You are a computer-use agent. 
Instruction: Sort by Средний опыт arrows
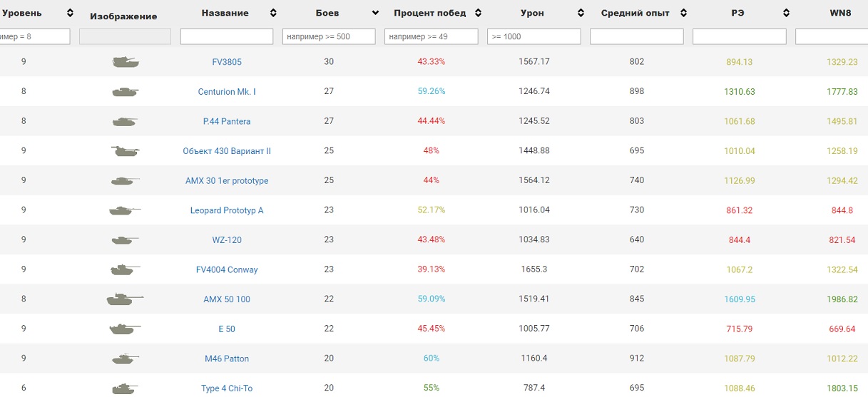683,13
